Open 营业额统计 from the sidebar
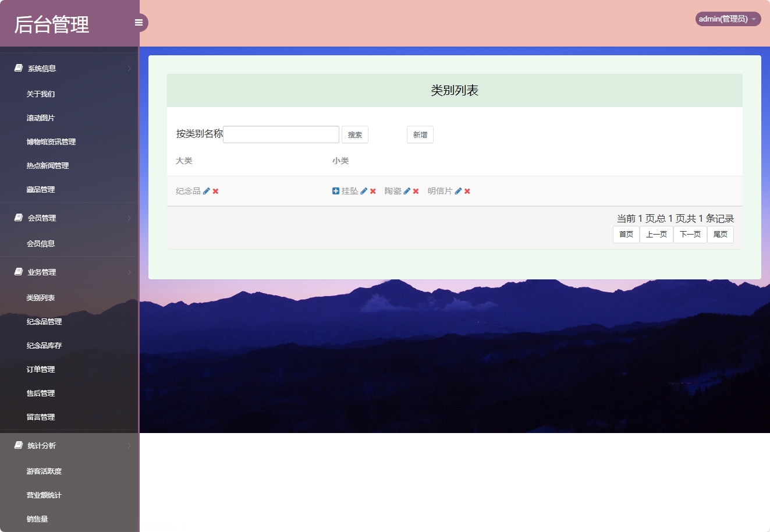The height and width of the screenshot is (532, 770). click(x=44, y=495)
